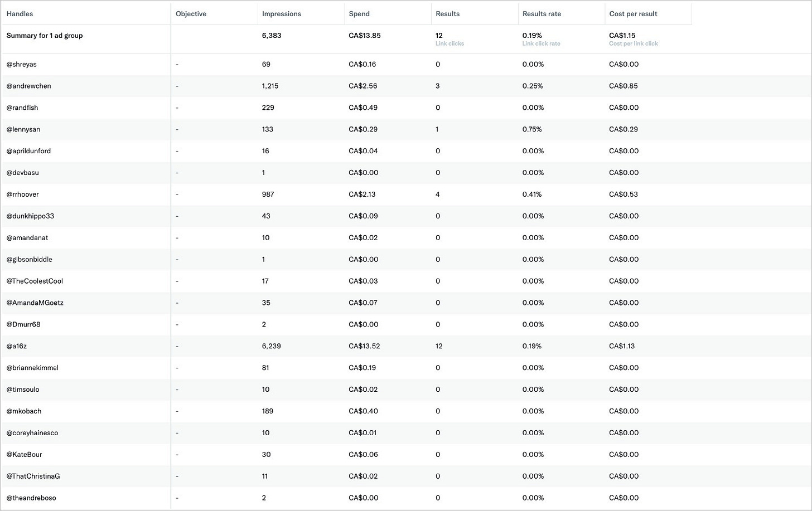Viewport: 812px width, 511px height.
Task: Click impressions 987 for @rrhoover
Action: (268, 195)
